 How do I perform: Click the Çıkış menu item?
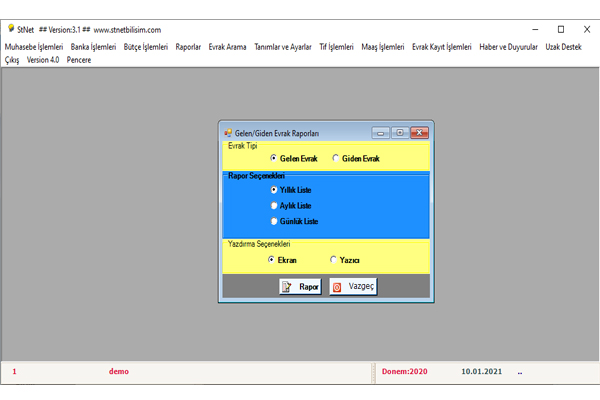13,60
